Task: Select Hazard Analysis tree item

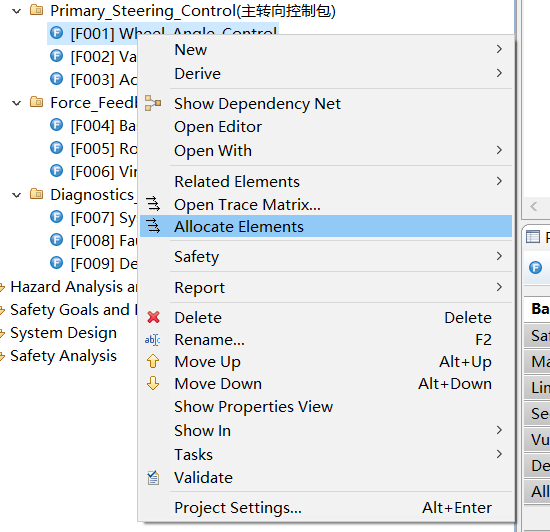Action: point(74,287)
